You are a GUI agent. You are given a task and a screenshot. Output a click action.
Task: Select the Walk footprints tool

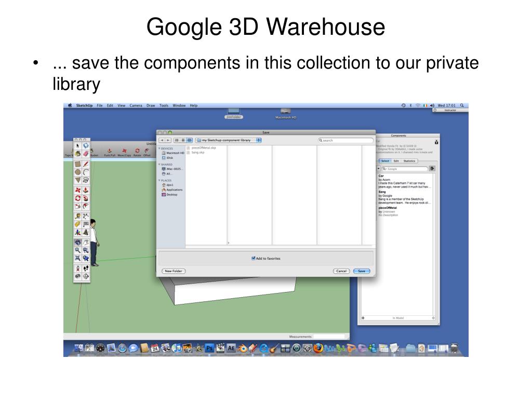86,269
